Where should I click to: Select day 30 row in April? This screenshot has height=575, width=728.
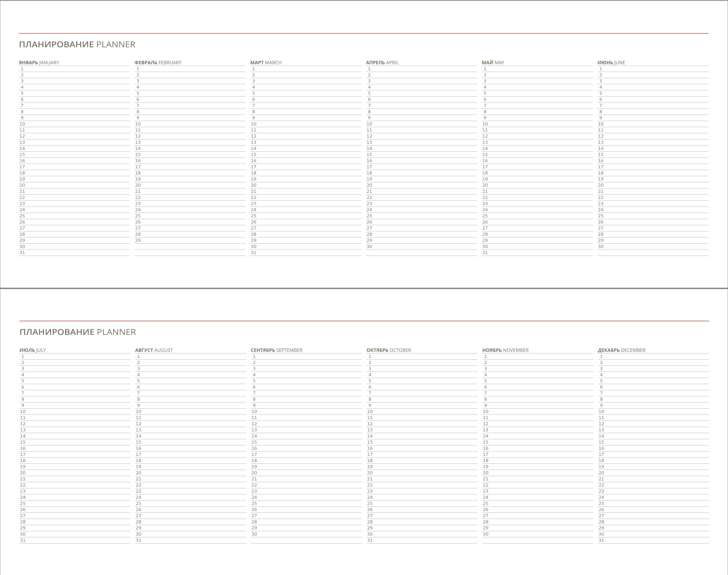point(421,246)
